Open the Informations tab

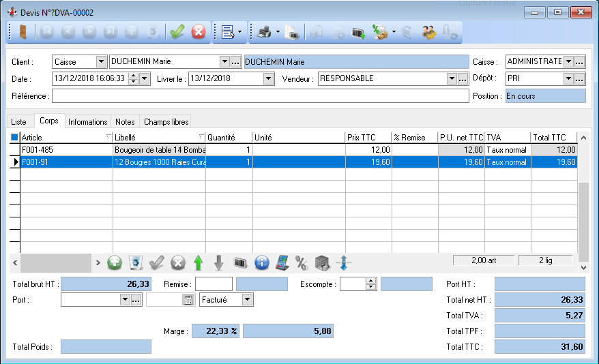(88, 122)
